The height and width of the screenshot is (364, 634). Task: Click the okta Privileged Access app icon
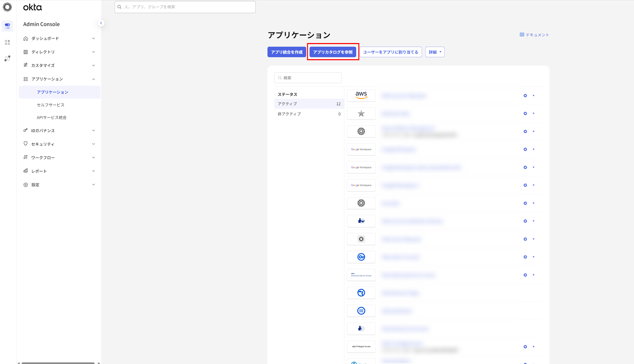tap(361, 347)
